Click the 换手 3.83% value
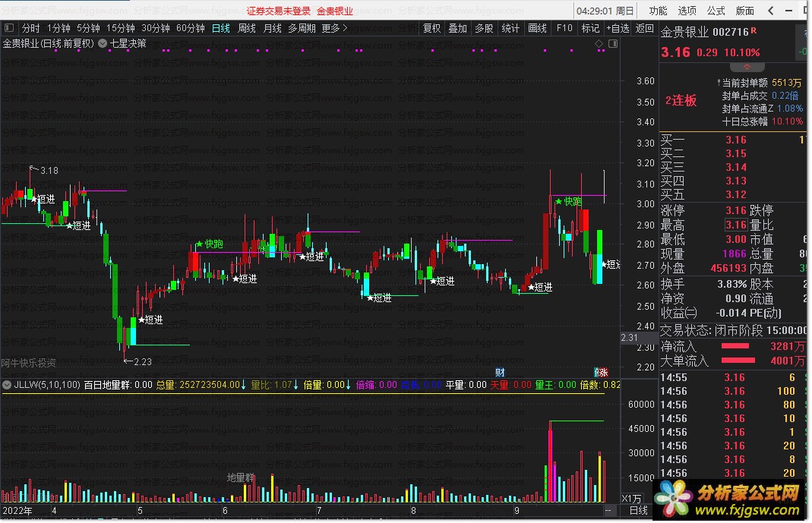The width and height of the screenshot is (812, 523). click(731, 284)
